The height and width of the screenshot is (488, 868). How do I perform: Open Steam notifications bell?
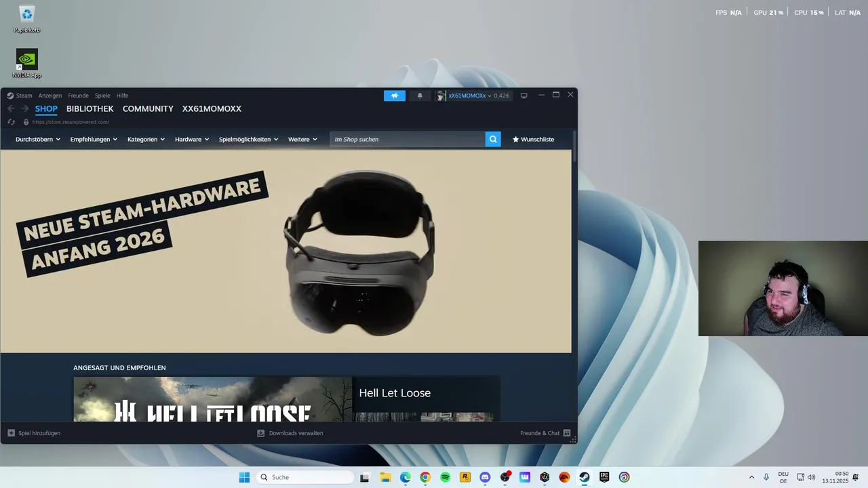coord(420,96)
